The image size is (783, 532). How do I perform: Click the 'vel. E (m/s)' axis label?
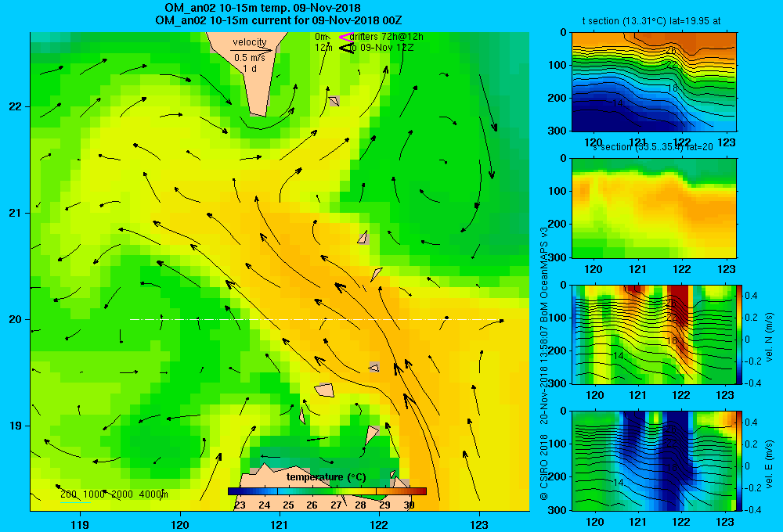769,464
